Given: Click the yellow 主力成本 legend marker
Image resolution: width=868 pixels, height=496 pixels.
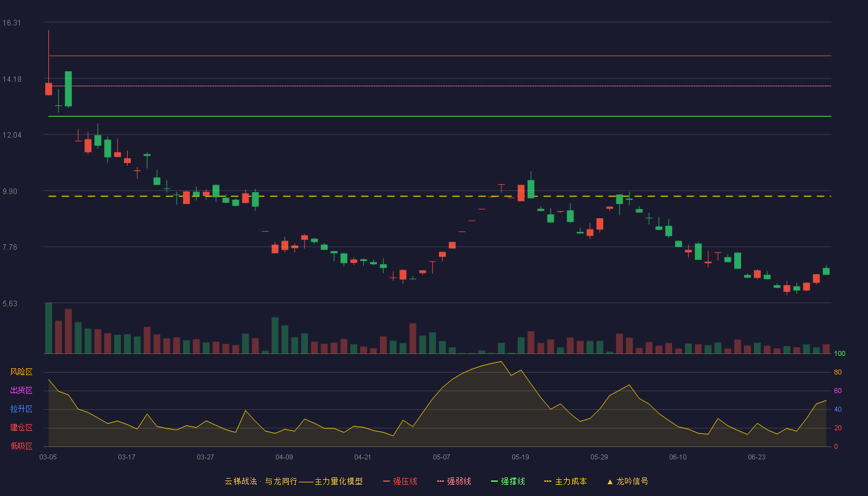Looking at the screenshot, I should pyautogui.click(x=547, y=481).
